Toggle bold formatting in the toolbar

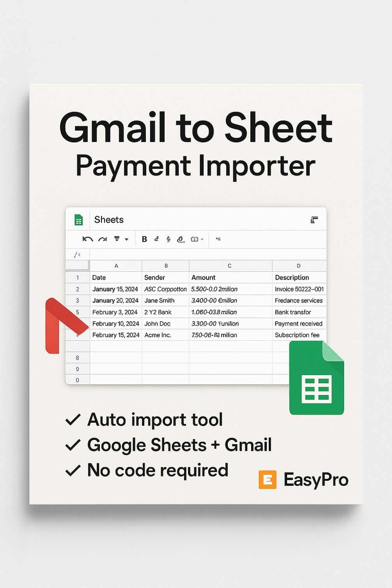pyautogui.click(x=144, y=239)
